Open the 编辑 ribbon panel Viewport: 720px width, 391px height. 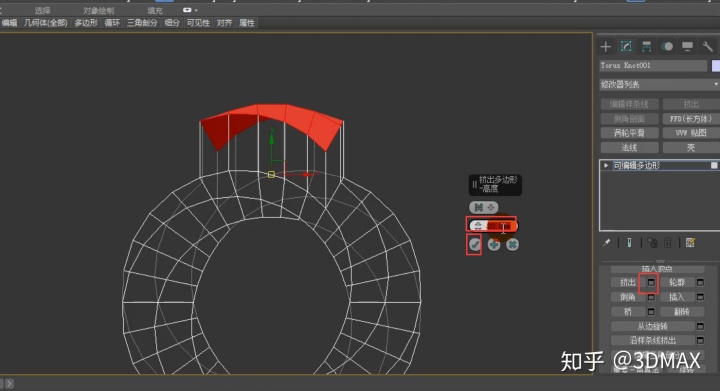point(9,22)
